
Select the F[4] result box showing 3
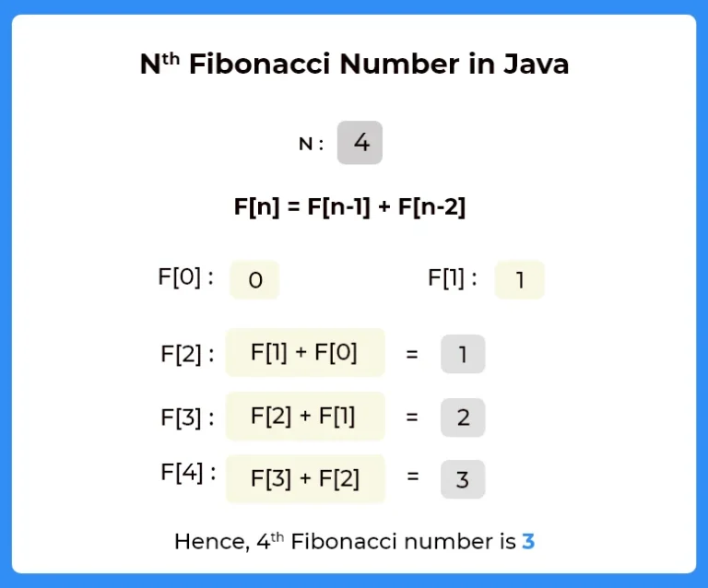coord(463,479)
